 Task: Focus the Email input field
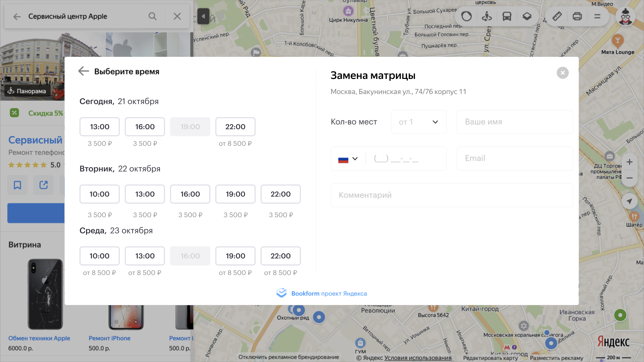(515, 159)
